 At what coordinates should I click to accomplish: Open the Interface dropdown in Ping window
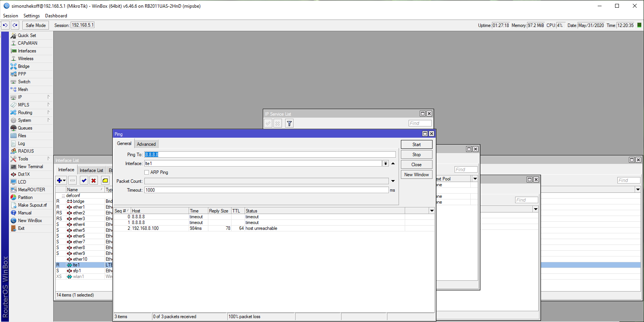[385, 164]
